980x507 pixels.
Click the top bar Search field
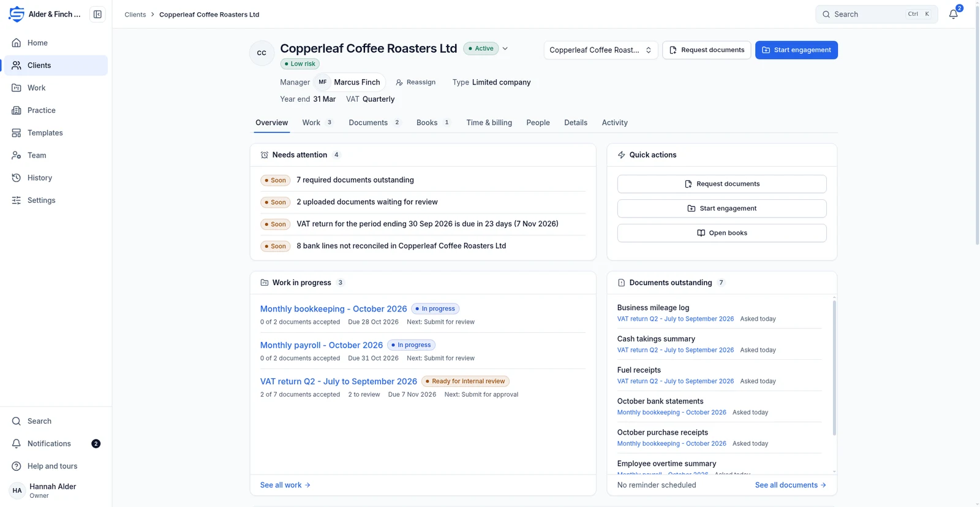(x=876, y=14)
